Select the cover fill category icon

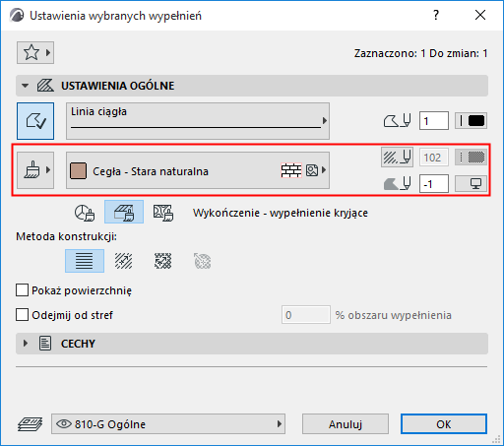click(124, 212)
